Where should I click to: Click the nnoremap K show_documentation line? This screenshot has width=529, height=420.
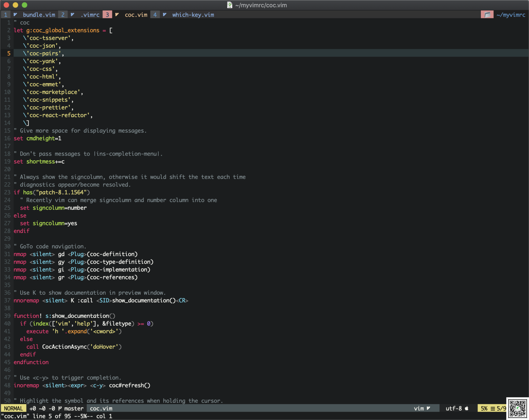tap(101, 300)
